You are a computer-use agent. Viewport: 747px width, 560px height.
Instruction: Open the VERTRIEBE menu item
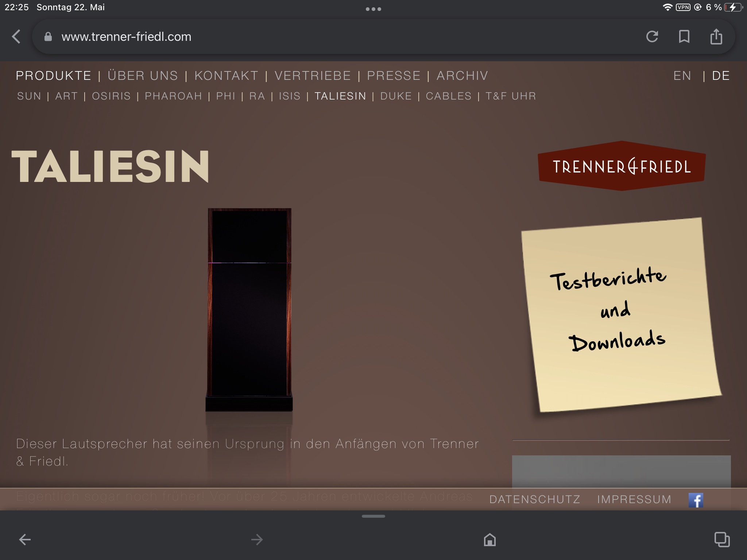tap(313, 75)
